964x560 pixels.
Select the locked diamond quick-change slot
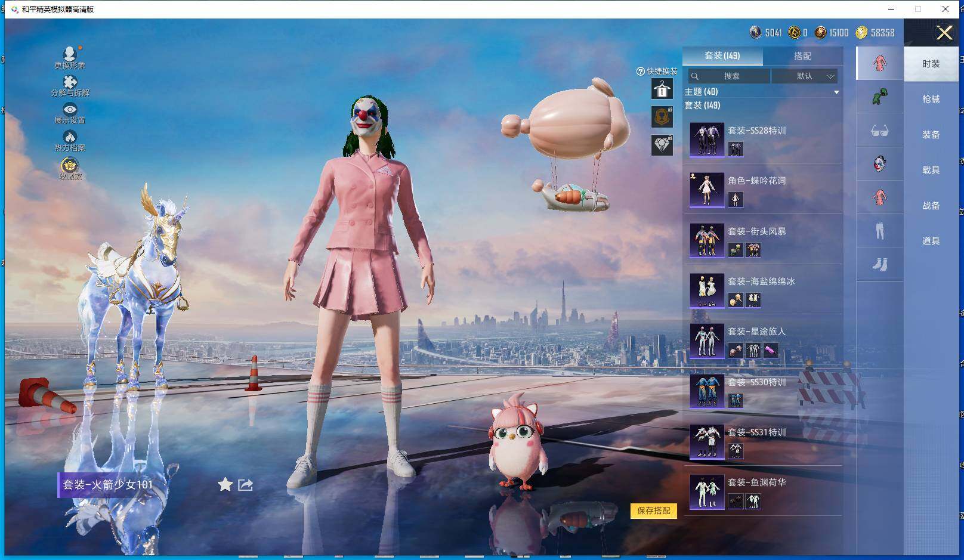[662, 145]
